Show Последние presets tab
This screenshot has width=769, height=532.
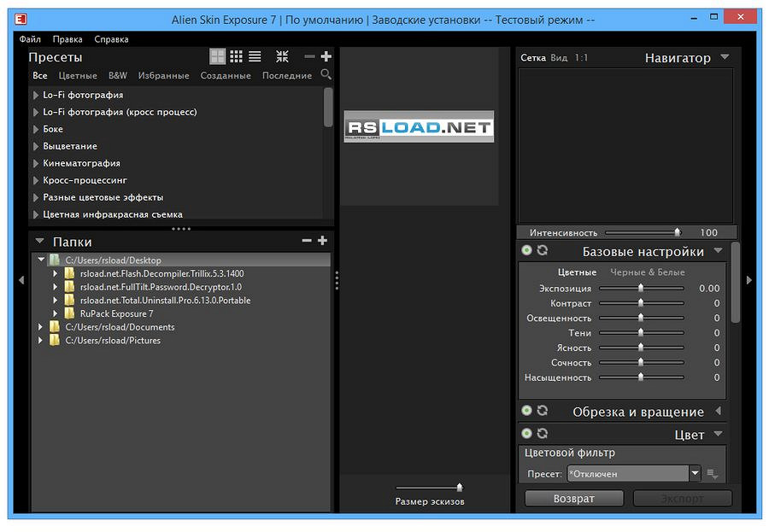(x=287, y=75)
